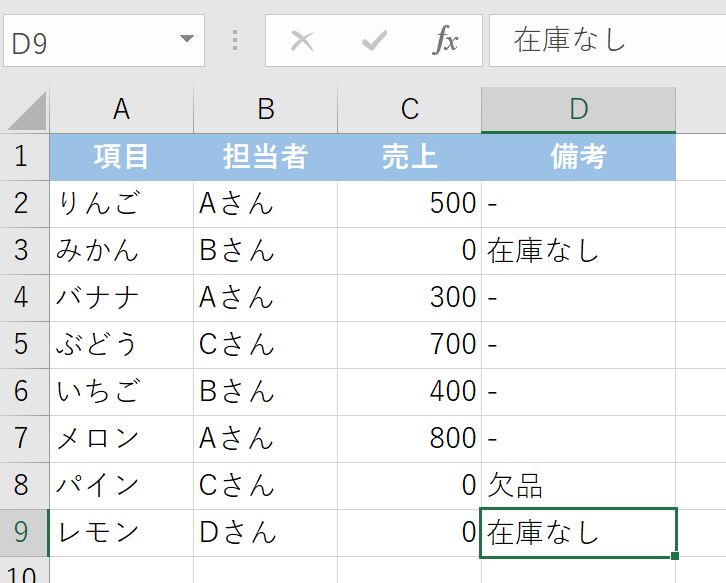
Task: Select column C header
Action: [409, 110]
